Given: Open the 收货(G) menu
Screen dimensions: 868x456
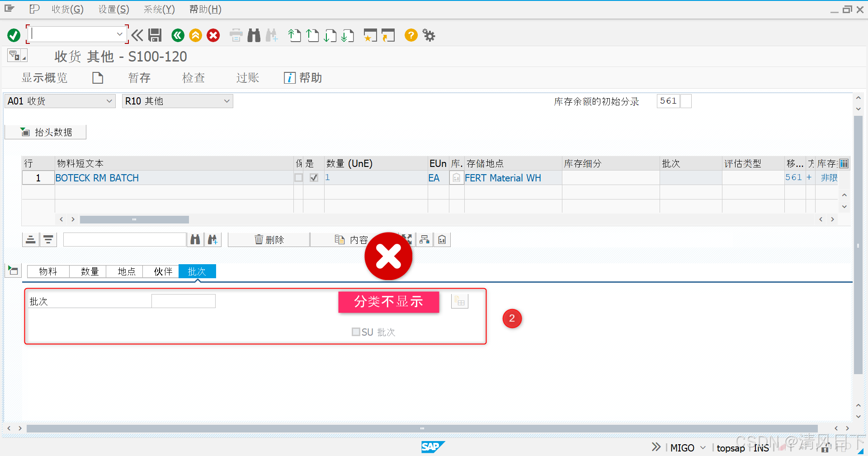Looking at the screenshot, I should pyautogui.click(x=67, y=9).
